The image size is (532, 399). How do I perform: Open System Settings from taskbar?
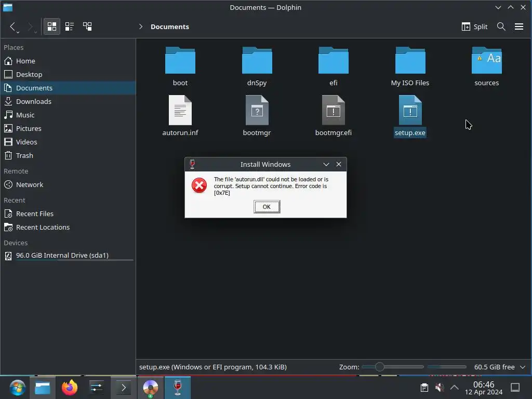click(x=96, y=388)
